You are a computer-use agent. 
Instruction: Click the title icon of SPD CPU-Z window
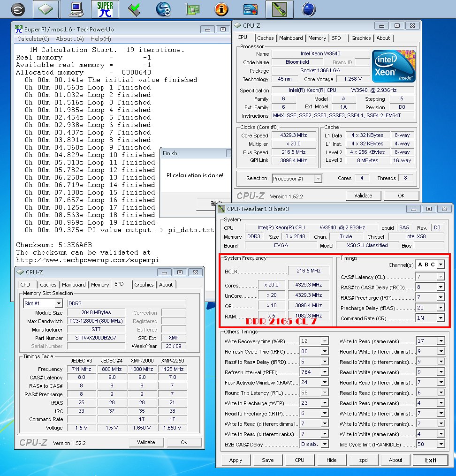(x=20, y=272)
